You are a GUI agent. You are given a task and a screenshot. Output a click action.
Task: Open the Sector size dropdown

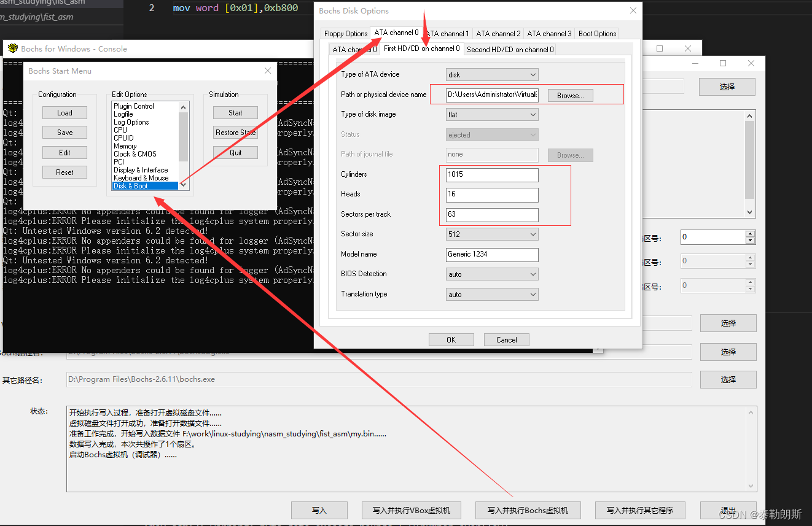click(492, 234)
